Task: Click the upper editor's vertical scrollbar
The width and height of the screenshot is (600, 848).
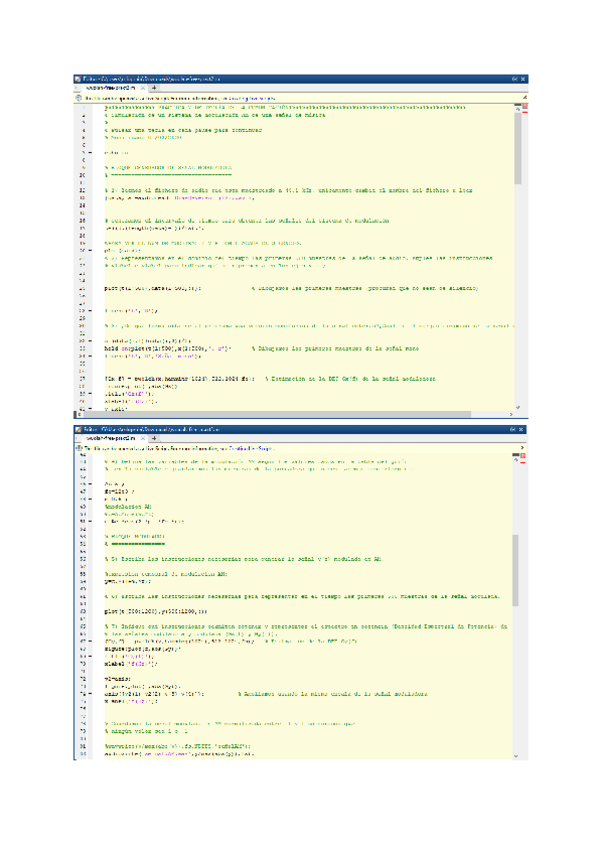Action: (x=516, y=150)
